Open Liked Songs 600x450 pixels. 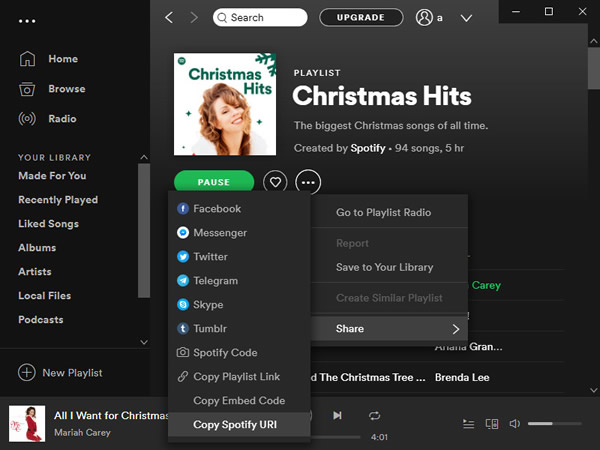[x=49, y=224]
